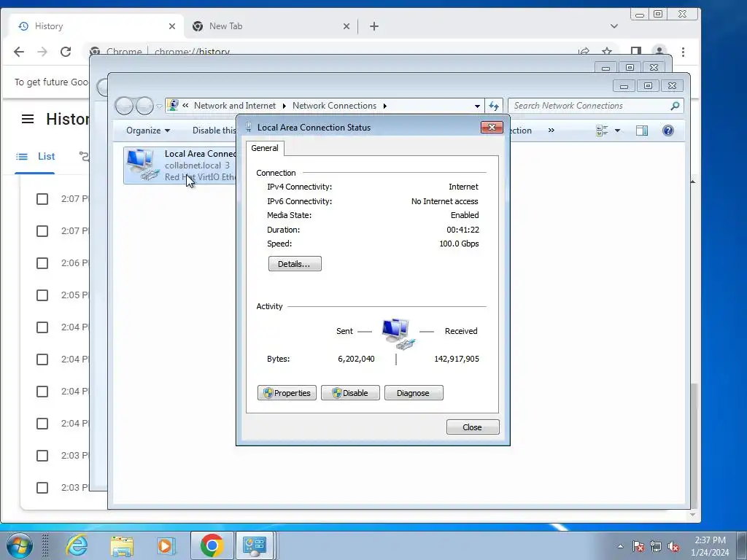Diagnose the network connection

point(414,393)
